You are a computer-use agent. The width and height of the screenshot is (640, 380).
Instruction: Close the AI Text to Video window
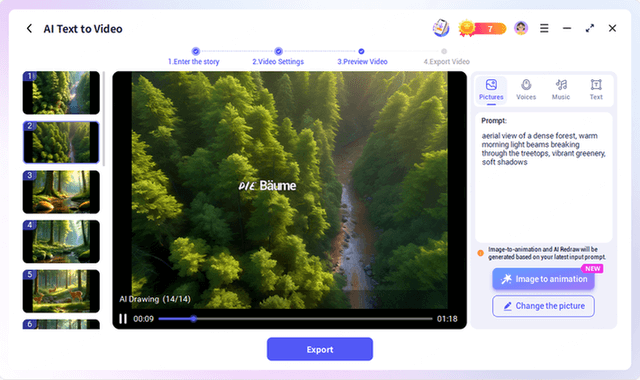click(x=612, y=28)
